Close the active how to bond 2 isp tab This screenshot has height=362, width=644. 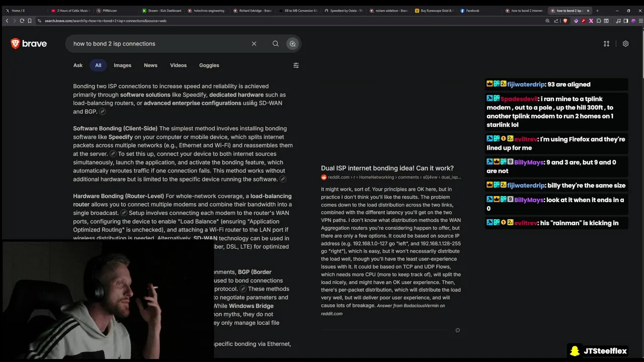click(x=588, y=11)
